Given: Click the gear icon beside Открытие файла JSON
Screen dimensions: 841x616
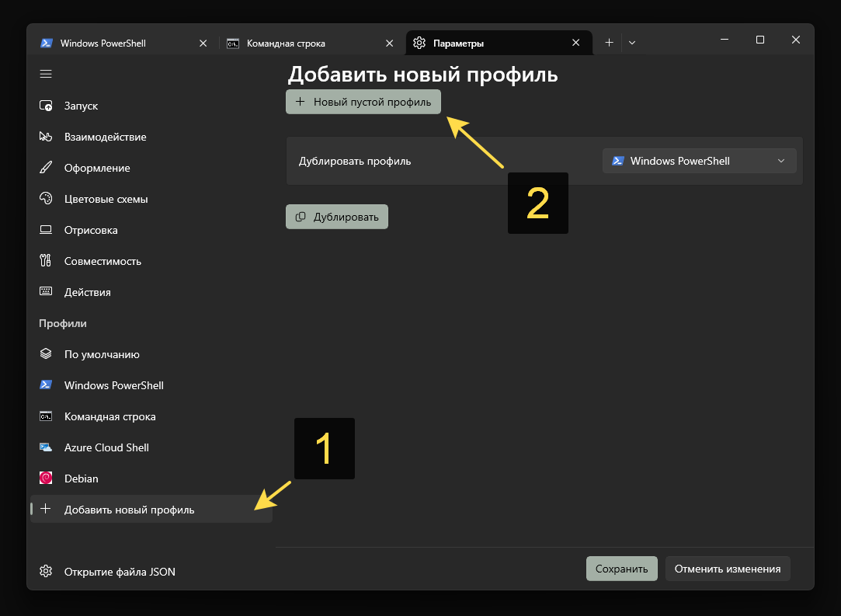Looking at the screenshot, I should click(46, 571).
